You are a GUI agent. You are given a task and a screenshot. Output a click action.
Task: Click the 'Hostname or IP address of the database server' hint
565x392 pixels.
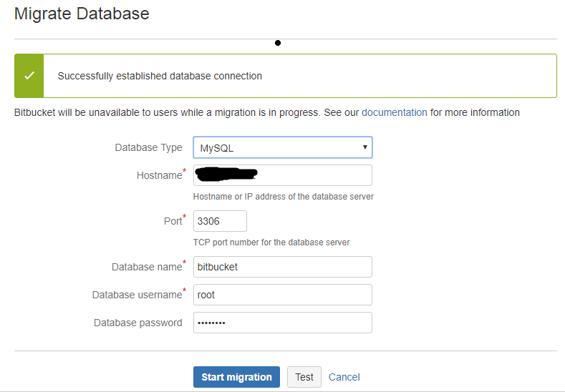[x=284, y=197]
